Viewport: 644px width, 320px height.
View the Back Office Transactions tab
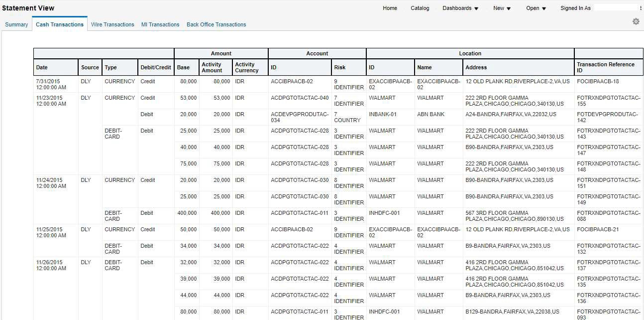coord(216,24)
